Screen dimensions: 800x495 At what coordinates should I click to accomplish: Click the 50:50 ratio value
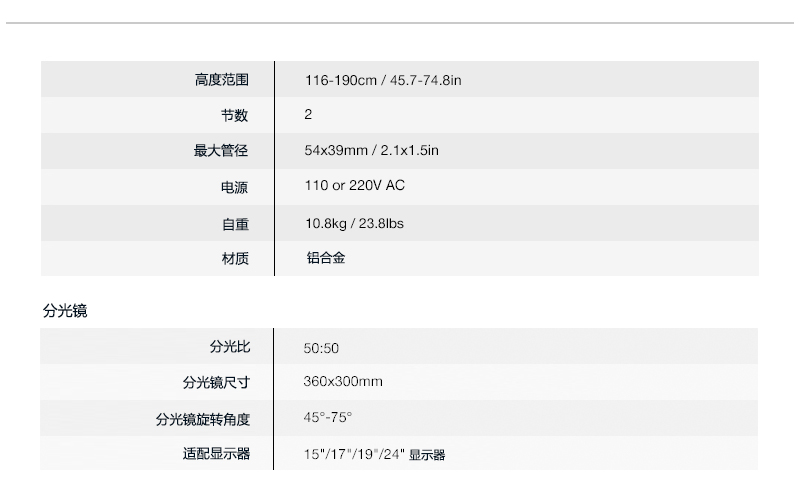click(321, 348)
